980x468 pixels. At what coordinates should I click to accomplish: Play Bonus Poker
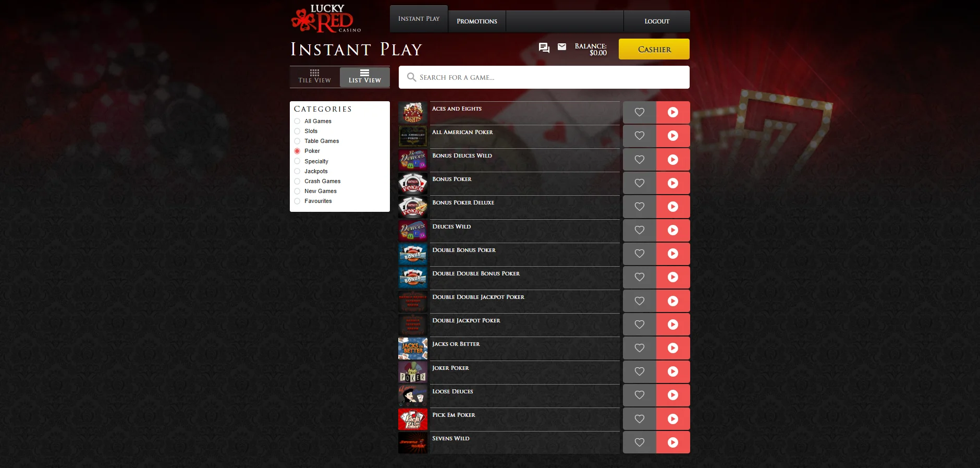click(673, 183)
